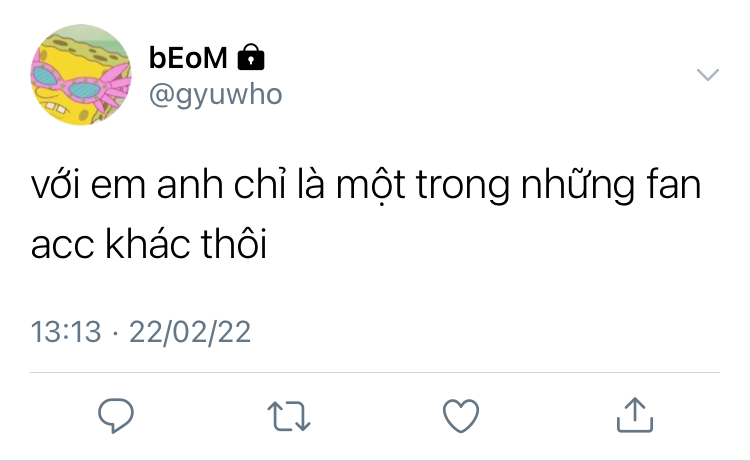
Task: Like the tweet with the heart icon
Action: pyautogui.click(x=461, y=416)
